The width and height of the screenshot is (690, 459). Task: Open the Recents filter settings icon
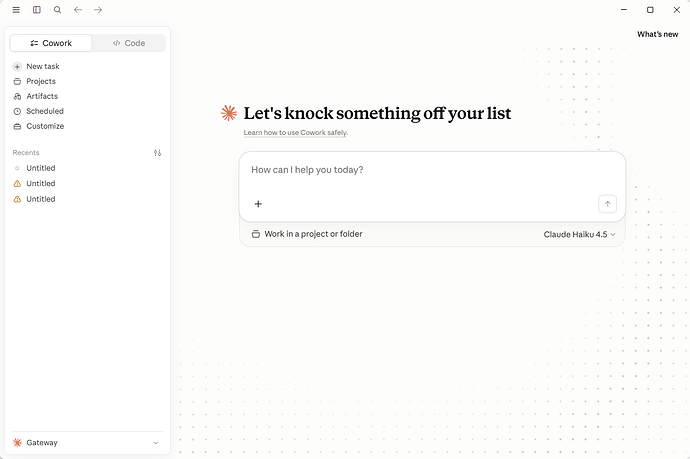(158, 153)
